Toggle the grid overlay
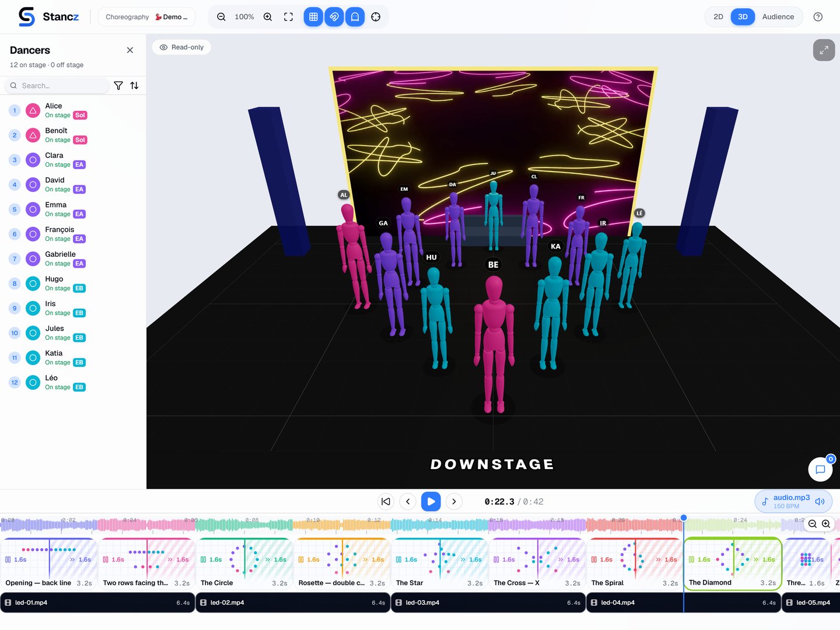Image resolution: width=840 pixels, height=630 pixels. pyautogui.click(x=313, y=17)
